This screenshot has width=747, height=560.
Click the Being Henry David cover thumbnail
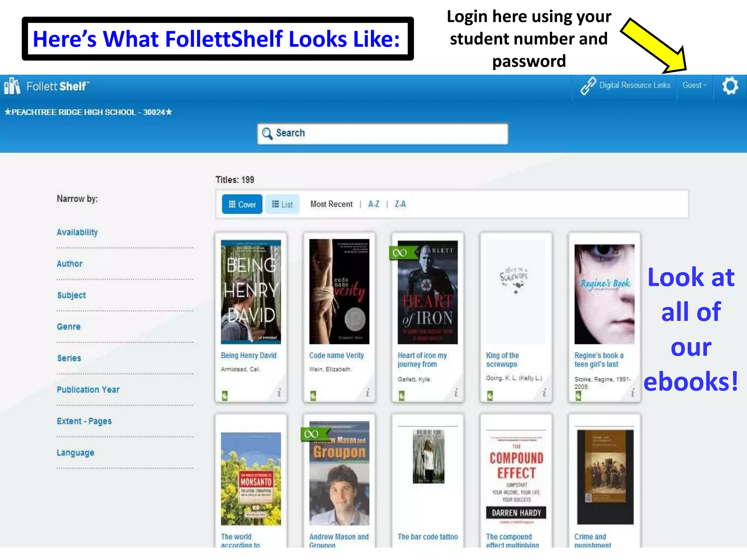tap(251, 292)
